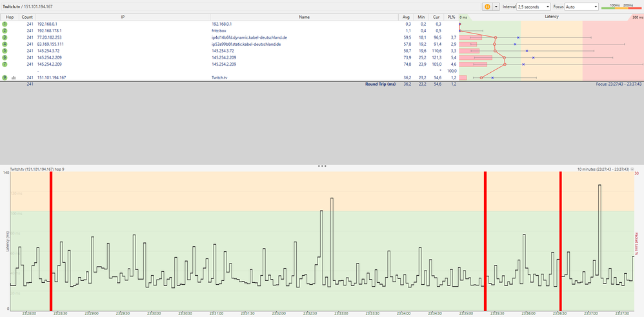Sort by the Avg column header
This screenshot has width=644, height=317.
click(406, 17)
